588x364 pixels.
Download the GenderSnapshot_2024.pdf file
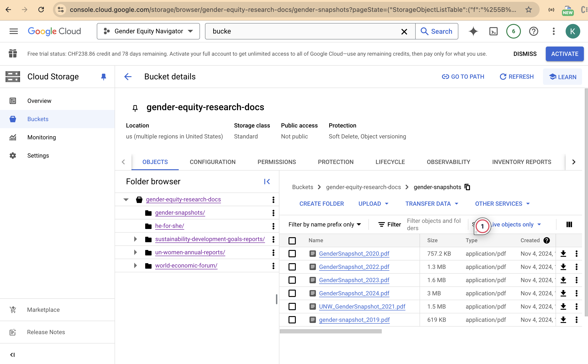pos(563,293)
